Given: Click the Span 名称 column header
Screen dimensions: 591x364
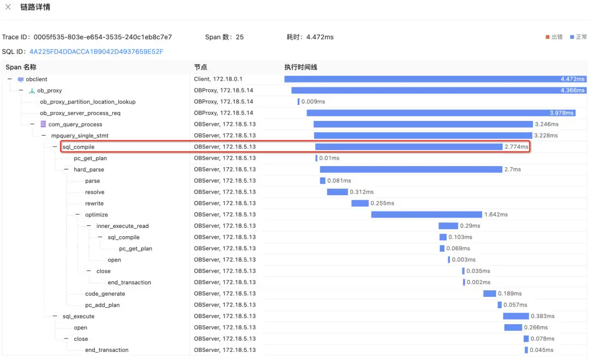Looking at the screenshot, I should [21, 67].
